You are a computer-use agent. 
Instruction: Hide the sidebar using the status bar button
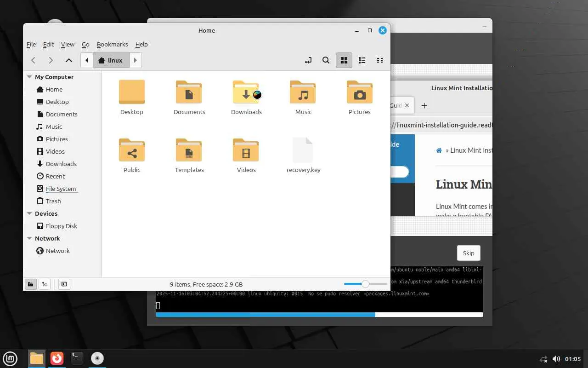[64, 284]
